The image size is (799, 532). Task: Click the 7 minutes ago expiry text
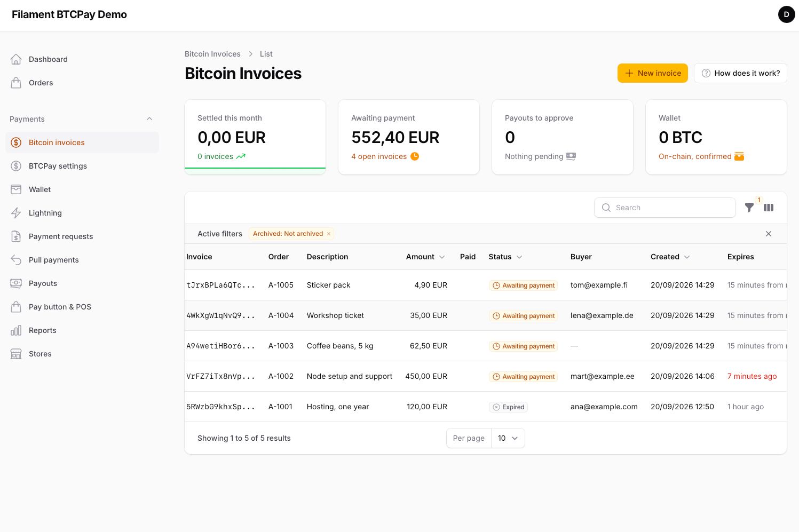[752, 376]
